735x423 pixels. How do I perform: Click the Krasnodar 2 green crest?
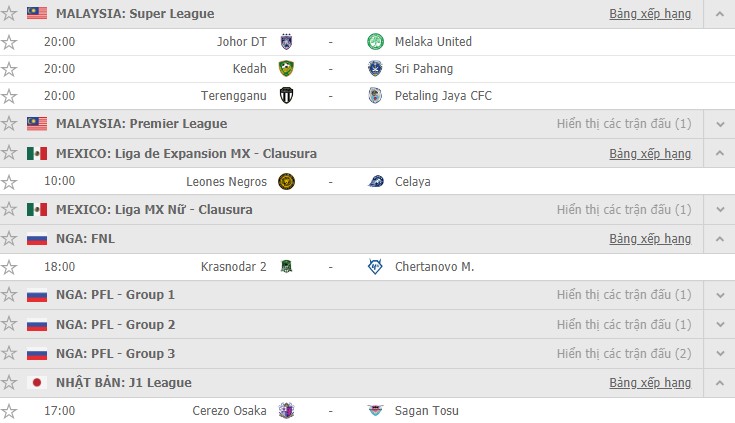click(286, 266)
